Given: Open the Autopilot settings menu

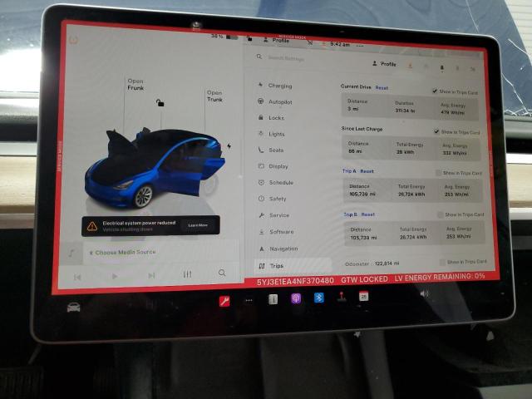Looking at the screenshot, I should pyautogui.click(x=275, y=101).
